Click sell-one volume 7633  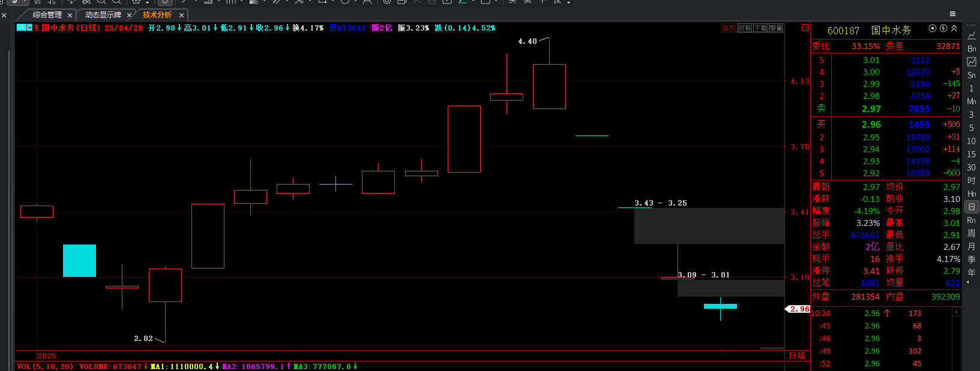click(x=919, y=108)
